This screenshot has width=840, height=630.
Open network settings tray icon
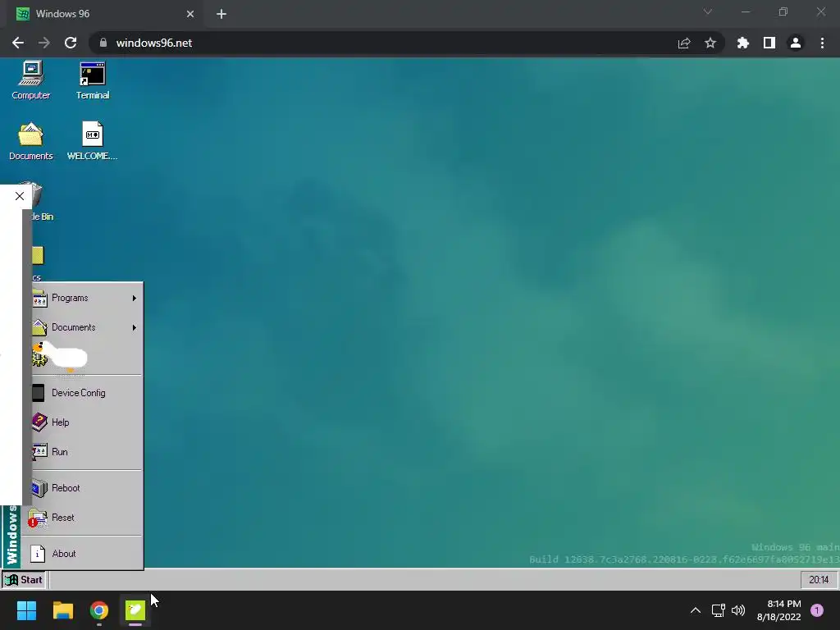pos(718,610)
